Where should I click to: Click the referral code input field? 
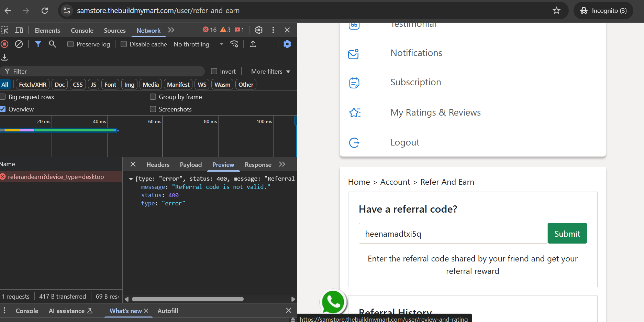pos(453,234)
